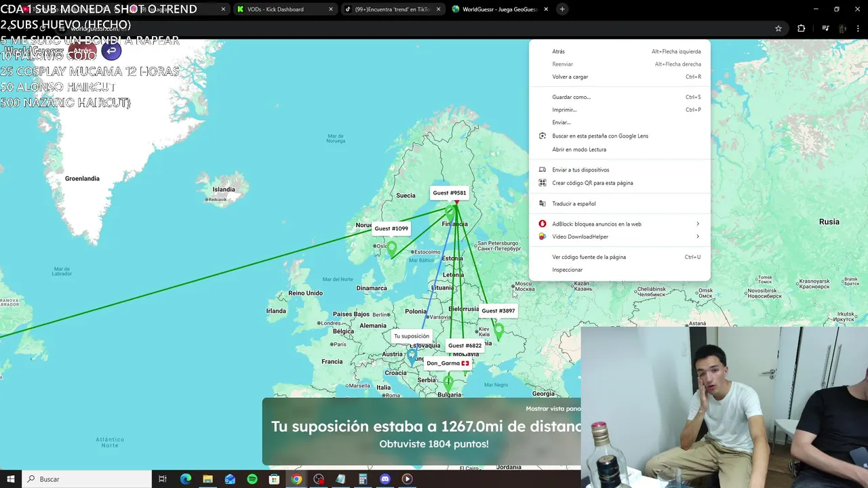The width and height of the screenshot is (868, 488).
Task: Click the 'Obtuviste 1804 puntos!' text
Action: tap(434, 444)
